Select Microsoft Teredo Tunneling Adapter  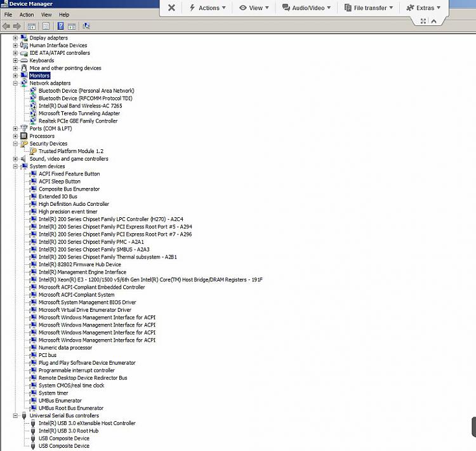coord(79,113)
